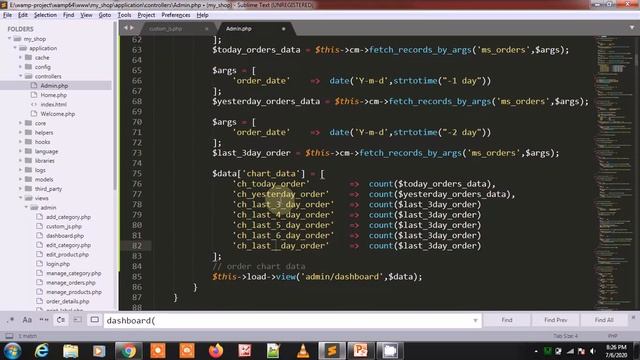Expand the logs folder
Viewport: 640px width, 360px height.
pyautogui.click(x=20, y=170)
